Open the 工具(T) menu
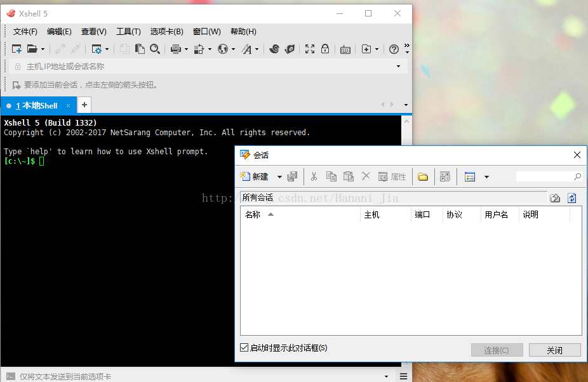This screenshot has height=382, width=588. click(128, 32)
